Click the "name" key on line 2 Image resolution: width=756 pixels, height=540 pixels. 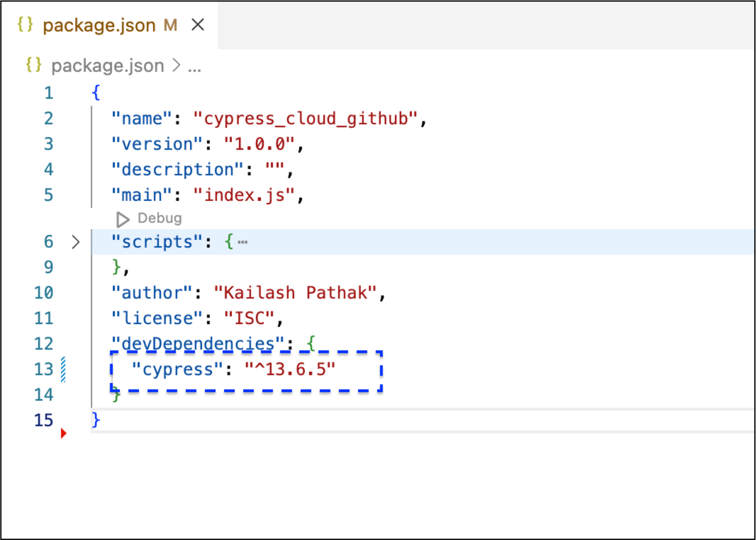[142, 118]
